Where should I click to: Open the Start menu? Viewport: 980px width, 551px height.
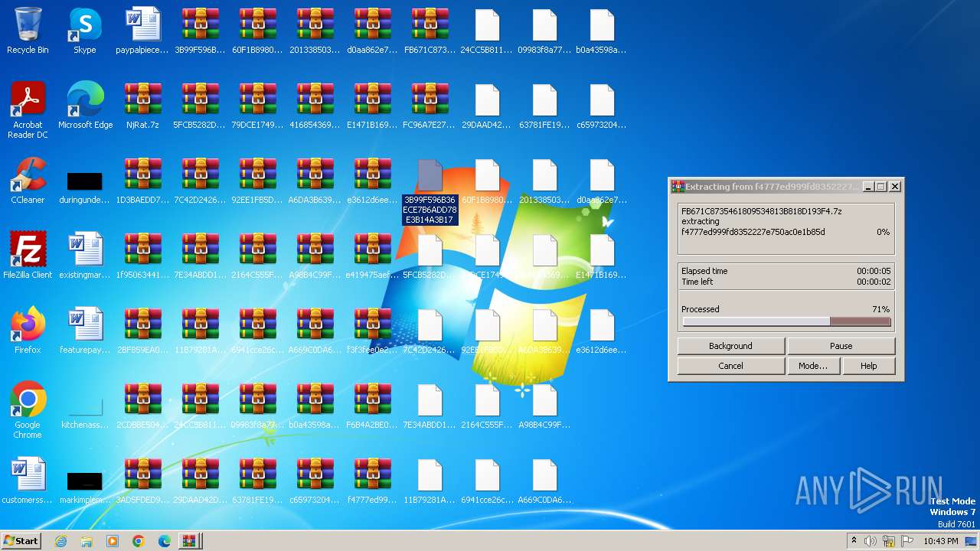click(x=21, y=540)
